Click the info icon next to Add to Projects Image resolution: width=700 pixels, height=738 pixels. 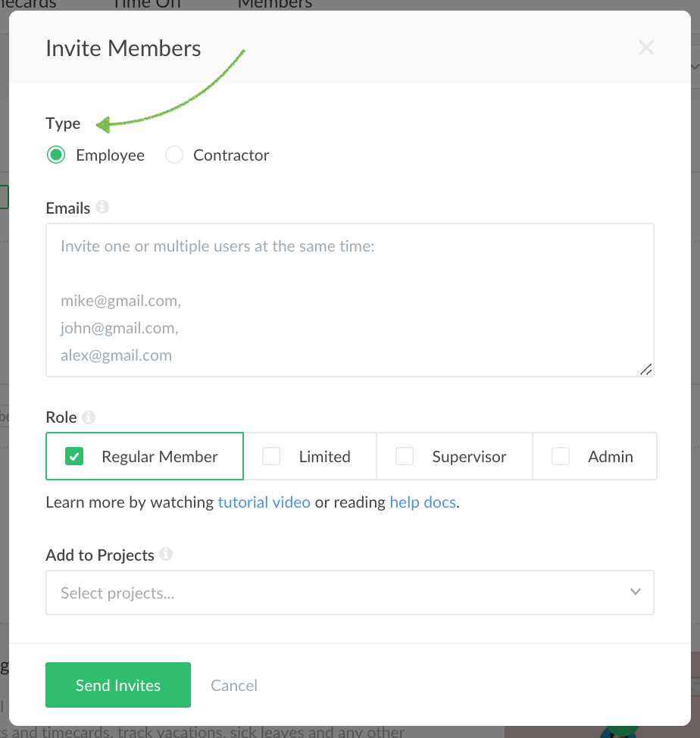pos(166,554)
